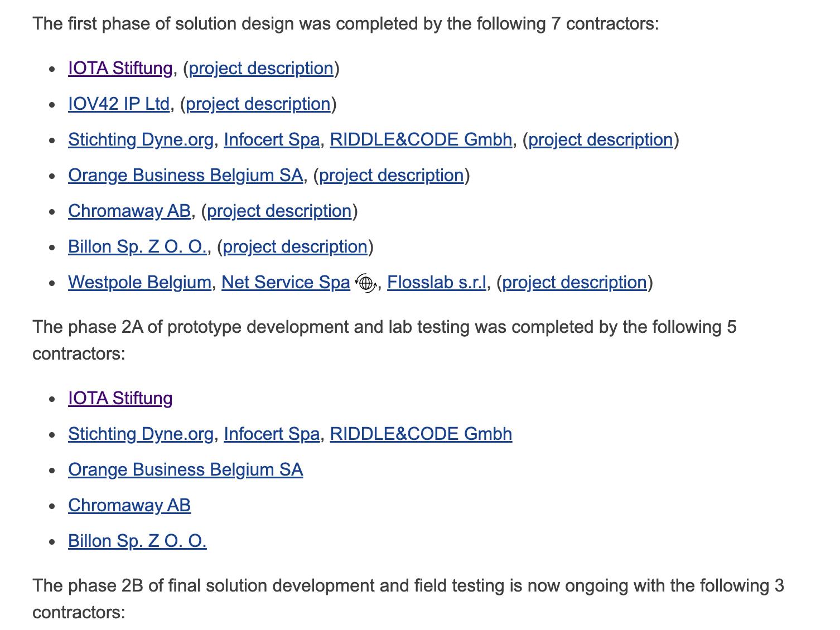Open project description for RIDDLE&CODE consortium
The image size is (840, 630).
click(x=601, y=140)
